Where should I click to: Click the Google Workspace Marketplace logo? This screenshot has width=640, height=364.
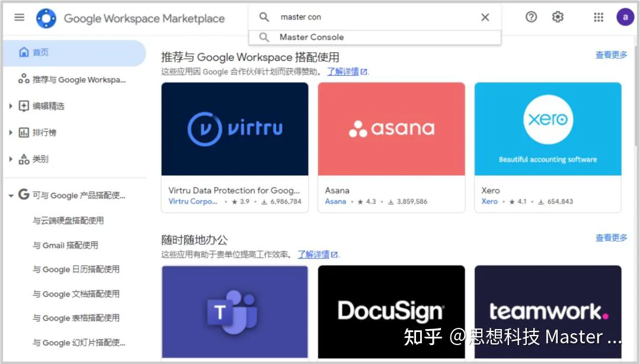coord(46,18)
